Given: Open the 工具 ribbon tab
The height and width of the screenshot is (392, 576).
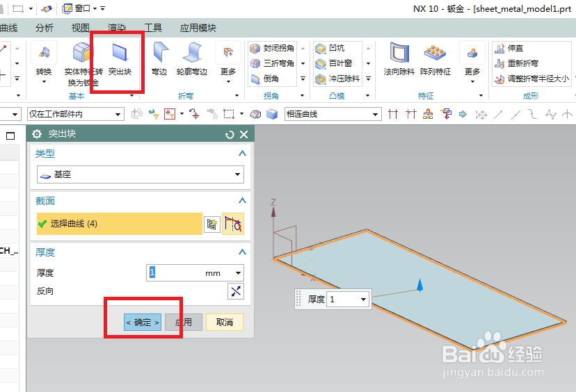Looking at the screenshot, I should pyautogui.click(x=153, y=28).
